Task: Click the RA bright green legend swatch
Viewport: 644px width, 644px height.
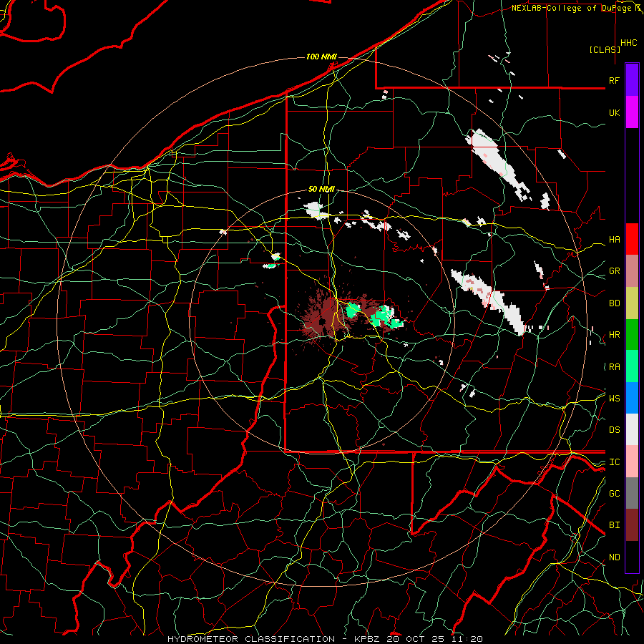Action: [x=632, y=366]
